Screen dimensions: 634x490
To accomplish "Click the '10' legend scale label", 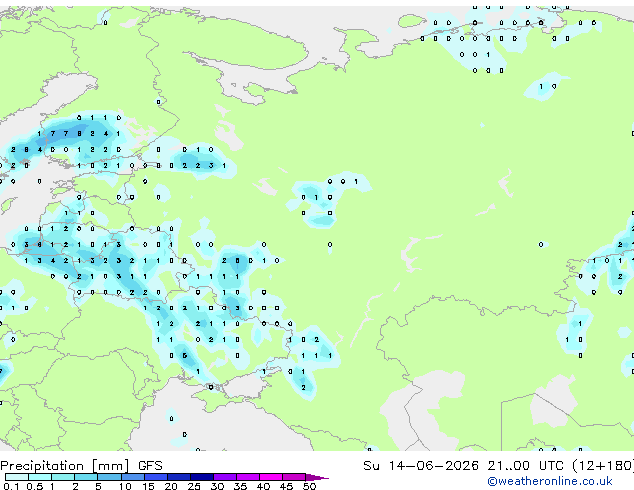I will point(125,486).
